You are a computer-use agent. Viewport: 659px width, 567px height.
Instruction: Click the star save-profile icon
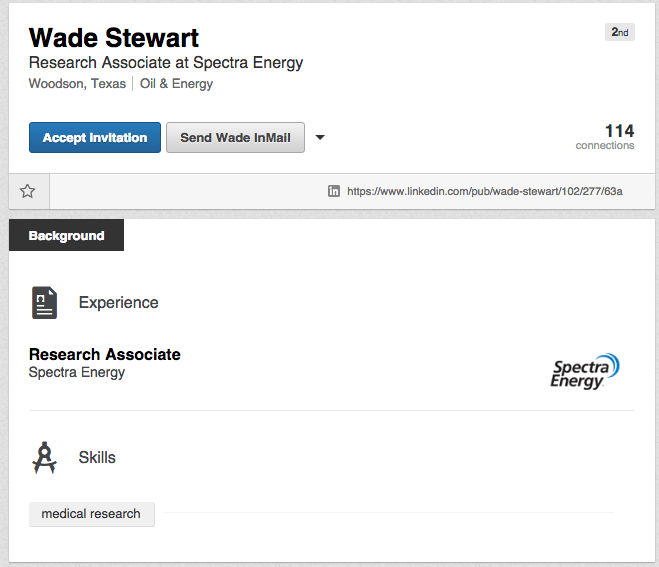[x=28, y=191]
